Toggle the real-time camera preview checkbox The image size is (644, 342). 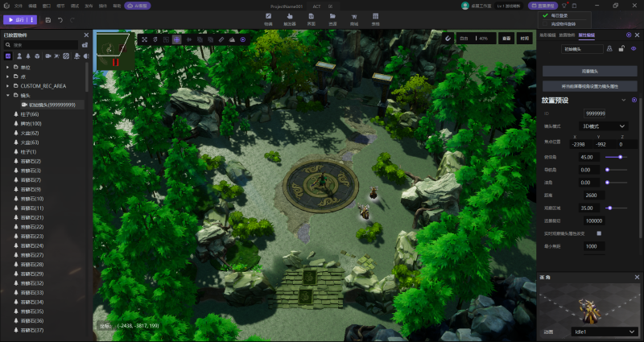coord(599,233)
